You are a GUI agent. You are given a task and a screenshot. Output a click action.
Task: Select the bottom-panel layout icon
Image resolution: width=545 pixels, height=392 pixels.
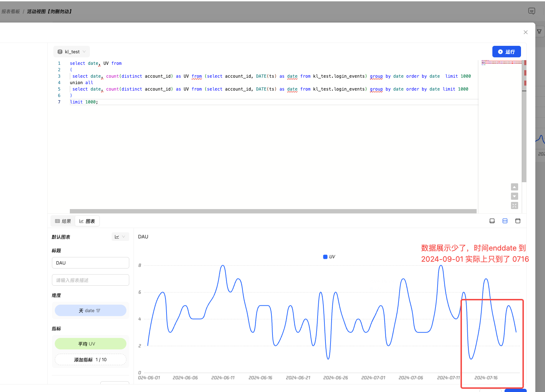492,221
